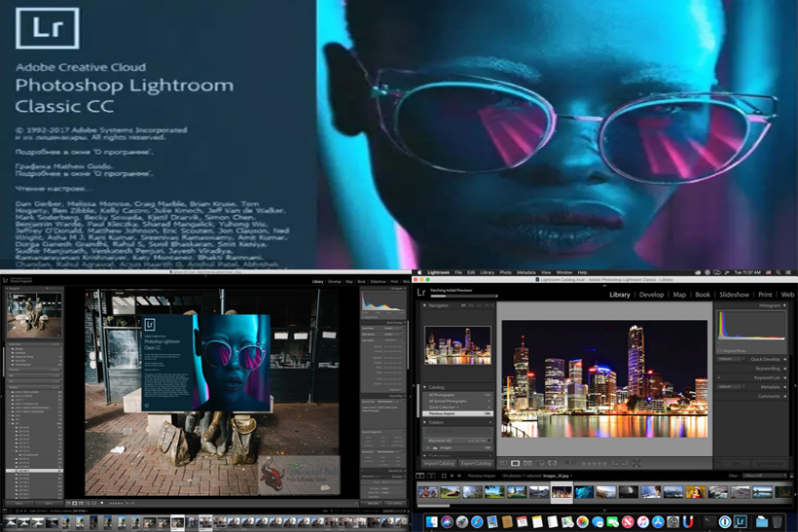Open Spotlight search in the menu bar
Viewport: 798px width, 532px height.
(x=779, y=272)
